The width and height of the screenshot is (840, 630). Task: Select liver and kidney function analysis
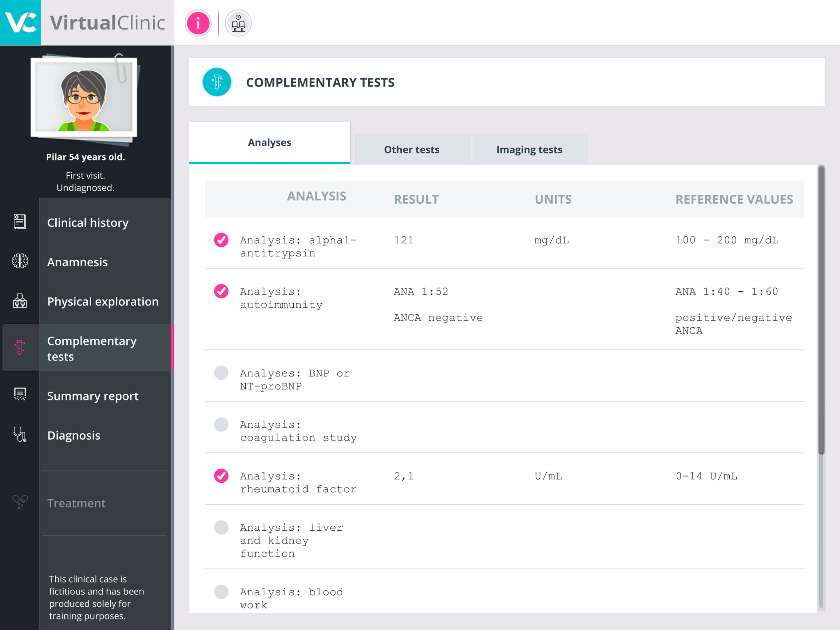click(x=221, y=527)
